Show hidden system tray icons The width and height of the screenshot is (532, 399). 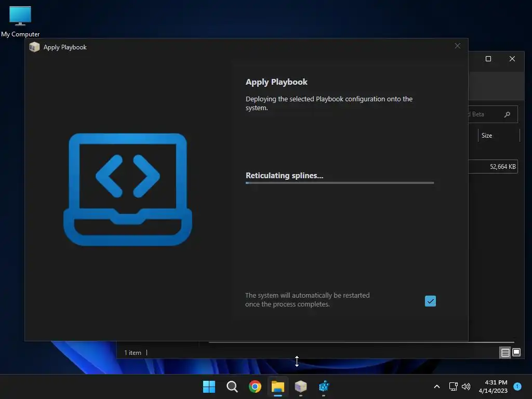pyautogui.click(x=436, y=387)
